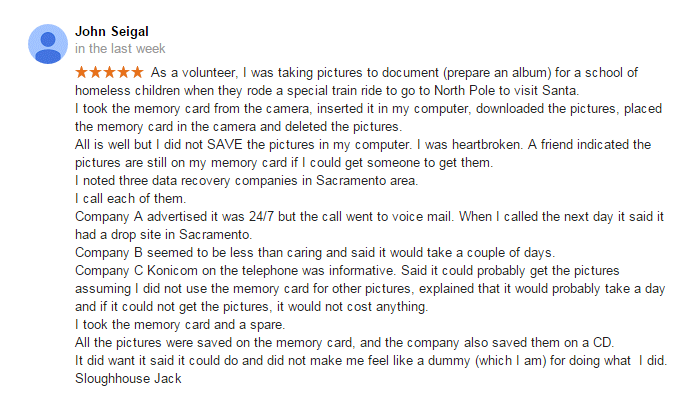Screen dimensions: 682x402
Task: Select the fifth orange rating star
Action: click(137, 72)
